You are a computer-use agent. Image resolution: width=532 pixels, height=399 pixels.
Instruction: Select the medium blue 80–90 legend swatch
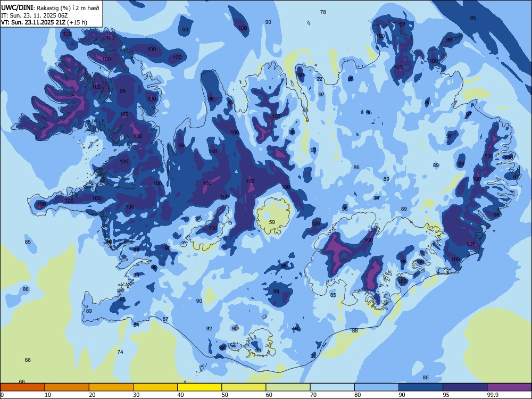[x=377, y=387]
